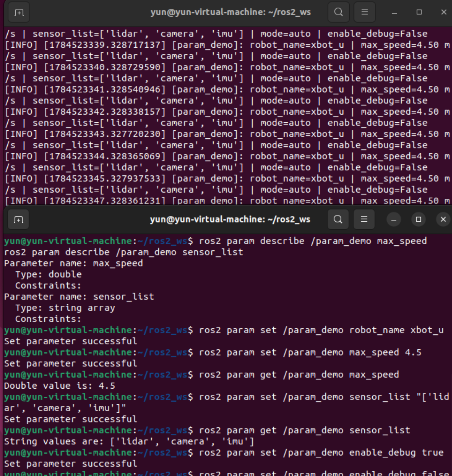Click the 'ros2 param get /param_demo sensor_list' command
The height and width of the screenshot is (476, 452).
click(x=305, y=430)
